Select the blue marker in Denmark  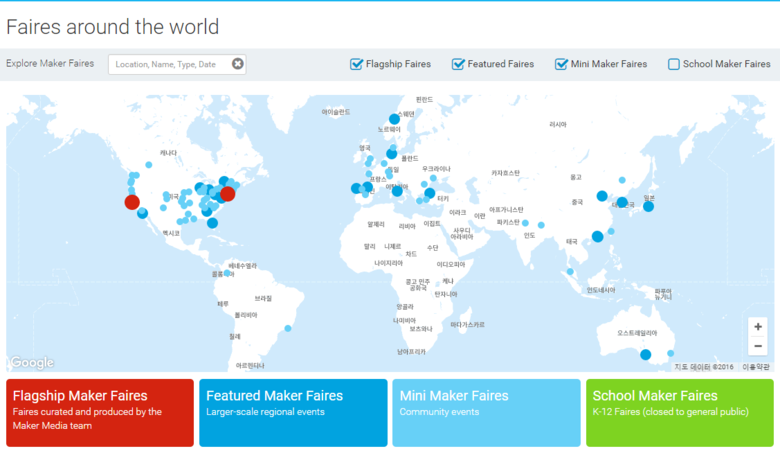391,154
